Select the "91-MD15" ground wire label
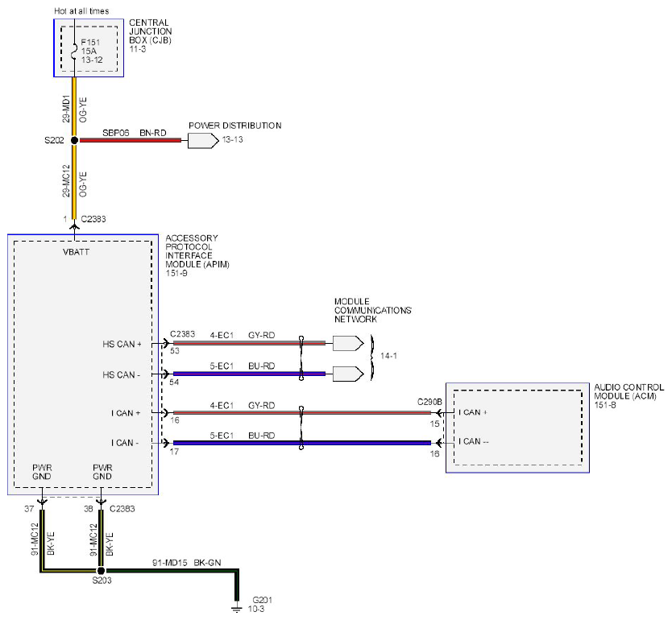Screen dimensions: 672x620 [x=170, y=563]
